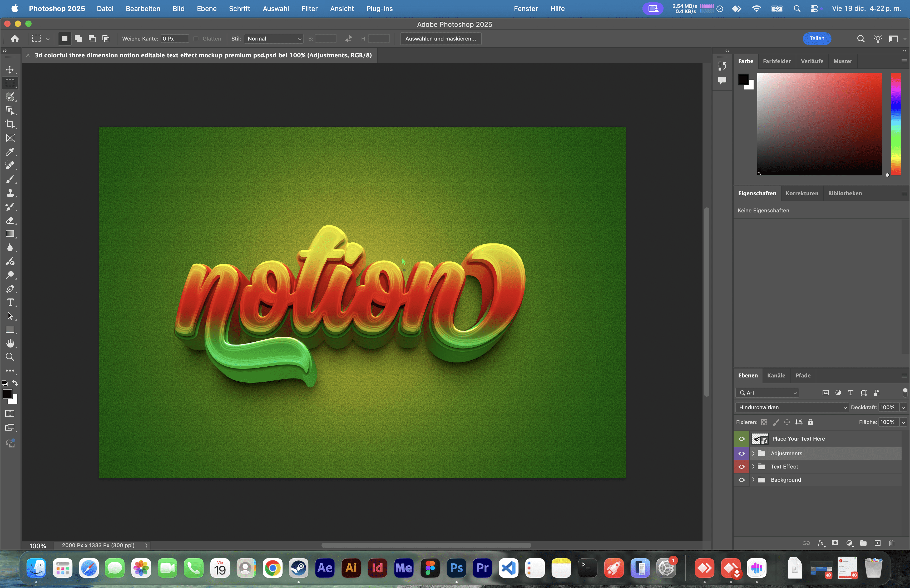This screenshot has height=588, width=910.
Task: Switch to the Kanäle tab
Action: (x=776, y=375)
